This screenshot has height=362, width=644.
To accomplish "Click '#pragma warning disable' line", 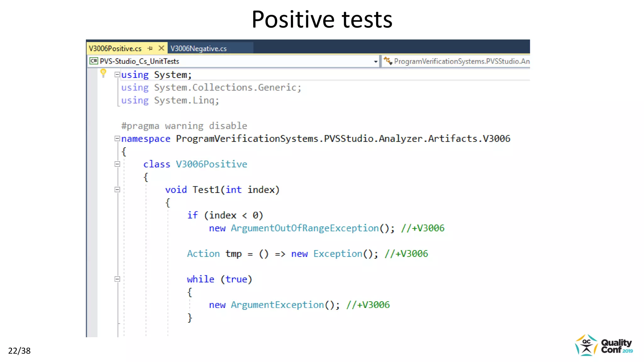I will 184,126.
